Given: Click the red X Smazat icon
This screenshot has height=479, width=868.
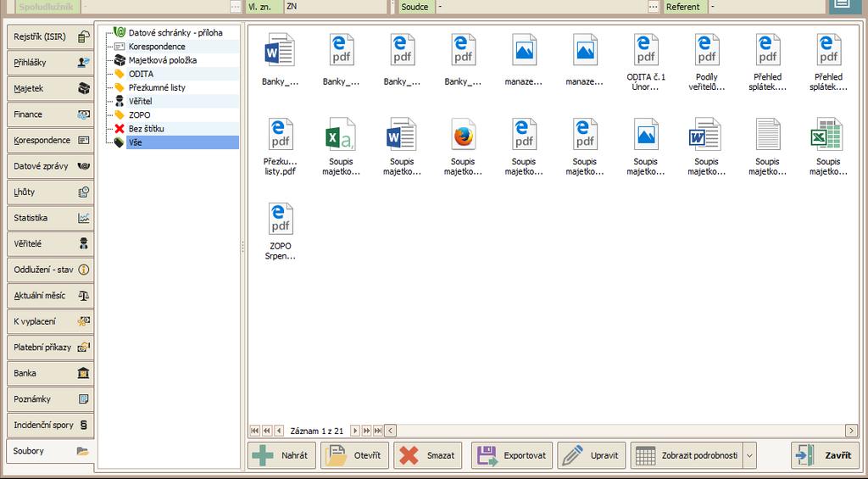Looking at the screenshot, I should [x=409, y=456].
